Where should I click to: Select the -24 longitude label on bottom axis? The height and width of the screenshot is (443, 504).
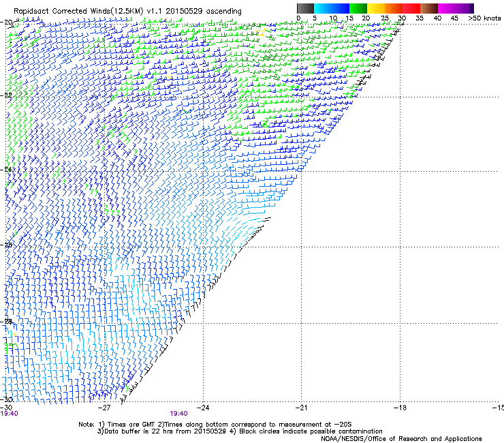point(203,408)
